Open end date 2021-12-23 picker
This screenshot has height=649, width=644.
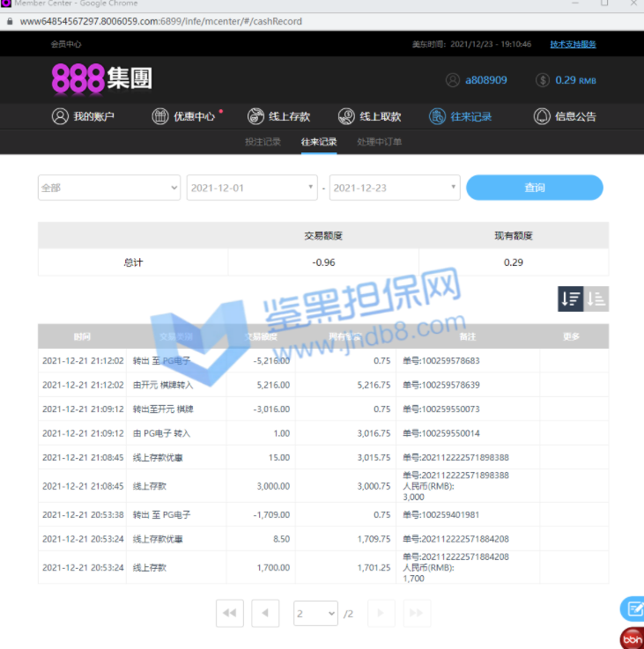(394, 188)
